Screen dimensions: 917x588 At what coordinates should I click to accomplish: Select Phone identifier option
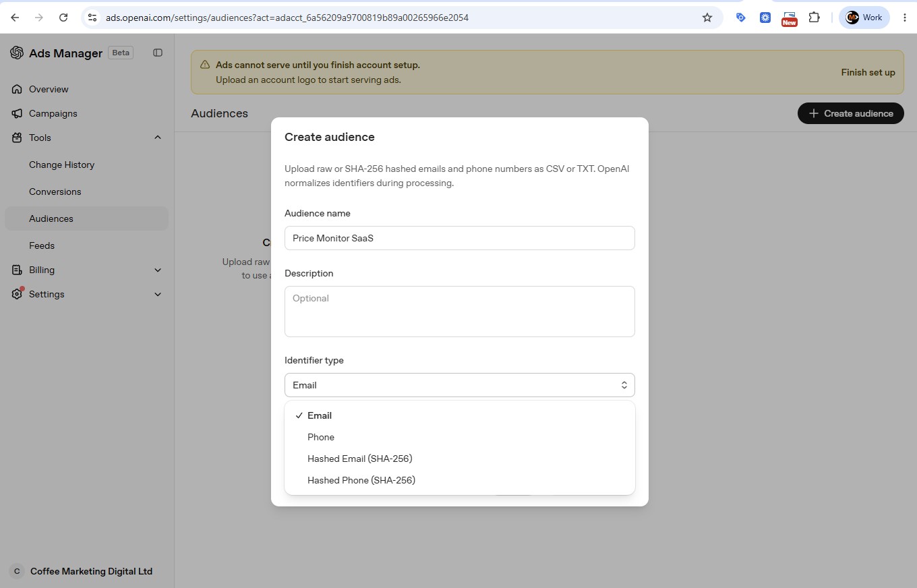coord(459,437)
